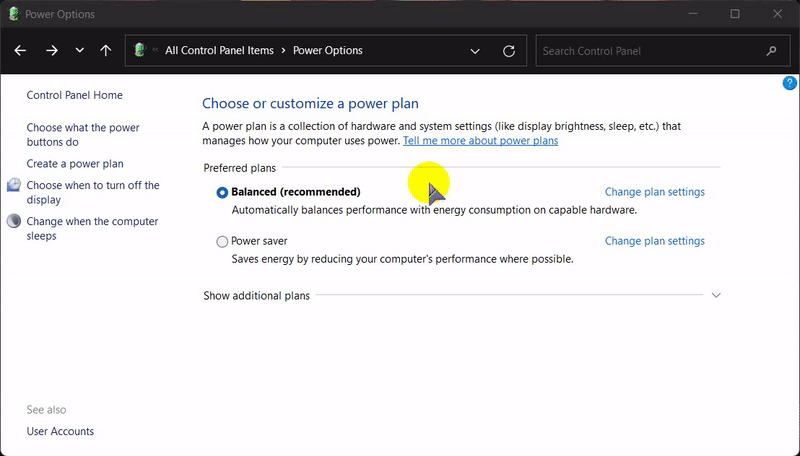The image size is (800, 456).
Task: Change plan settings for Balanced
Action: 654,192
